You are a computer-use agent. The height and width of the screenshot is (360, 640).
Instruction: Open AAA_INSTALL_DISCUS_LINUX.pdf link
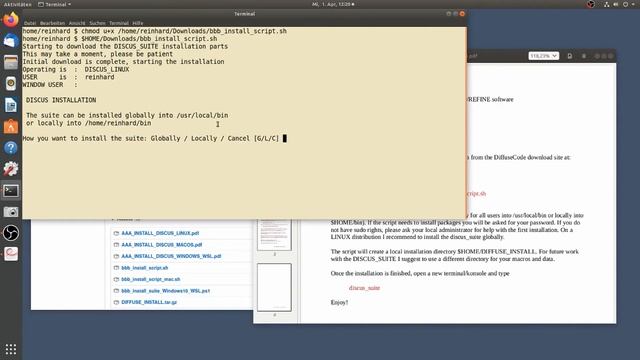coord(160,233)
